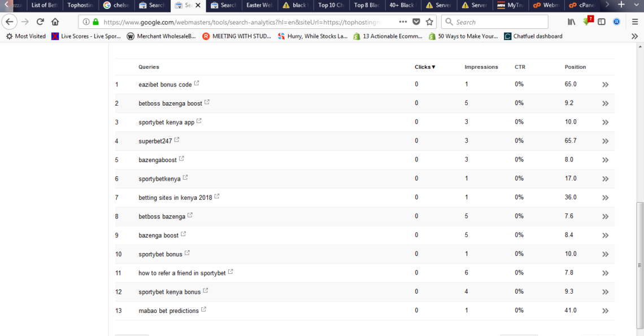Switch to the cPanel tab
644x336 pixels.
pyautogui.click(x=582, y=5)
